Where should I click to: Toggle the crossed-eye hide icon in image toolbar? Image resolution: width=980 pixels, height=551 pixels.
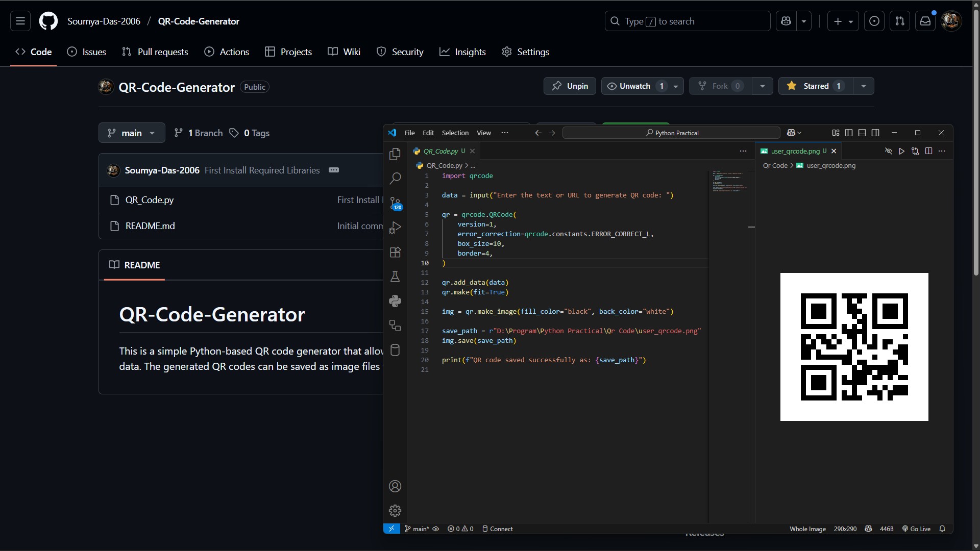[x=889, y=151]
